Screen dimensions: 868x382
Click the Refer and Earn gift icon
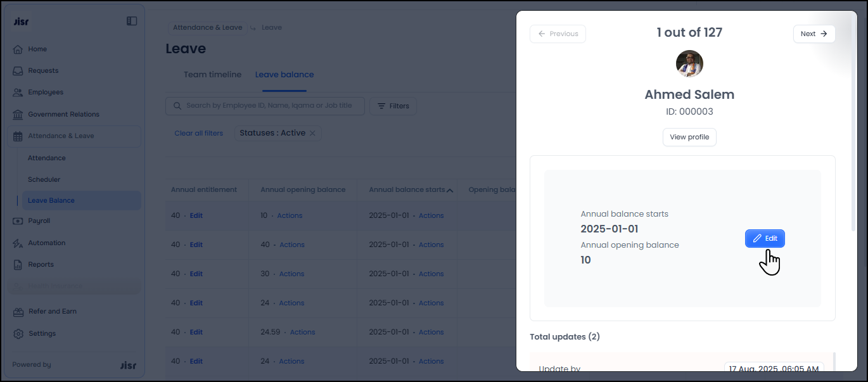coord(18,312)
